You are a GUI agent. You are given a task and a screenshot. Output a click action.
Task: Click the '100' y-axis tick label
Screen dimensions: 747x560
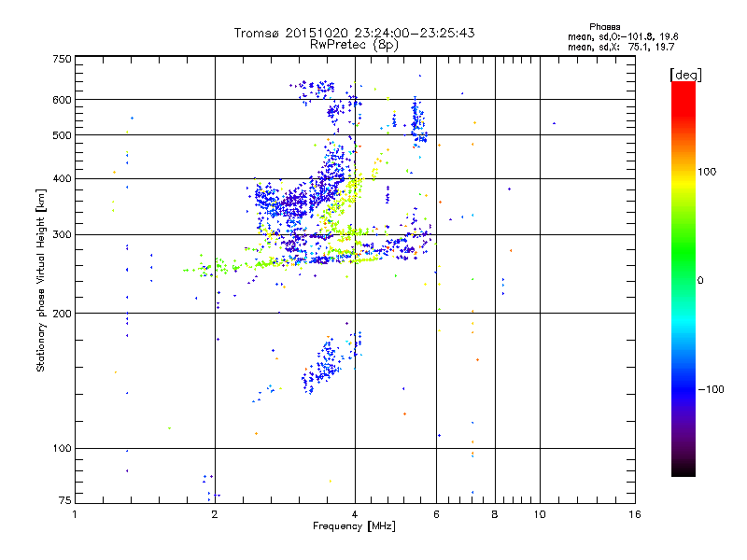[x=62, y=449]
